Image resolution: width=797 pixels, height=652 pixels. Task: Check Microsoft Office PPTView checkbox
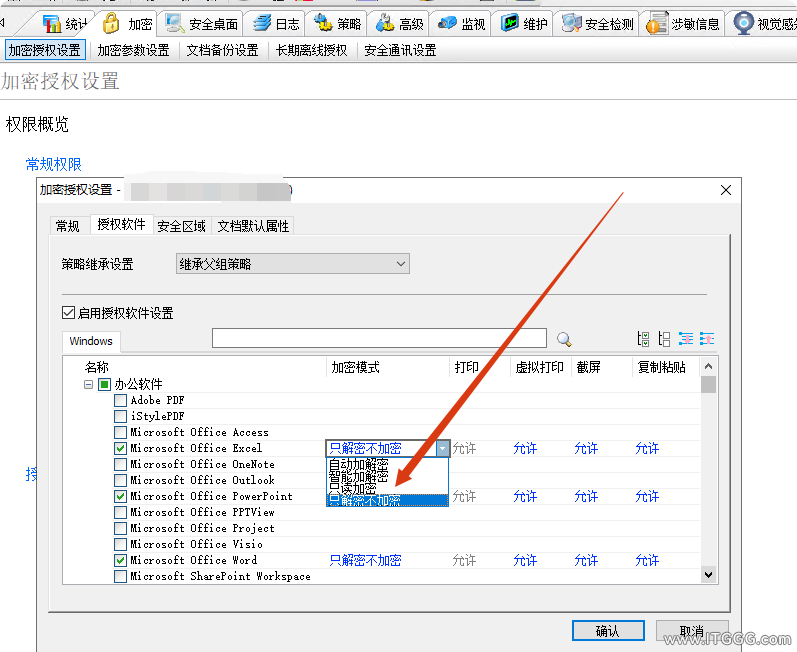120,512
